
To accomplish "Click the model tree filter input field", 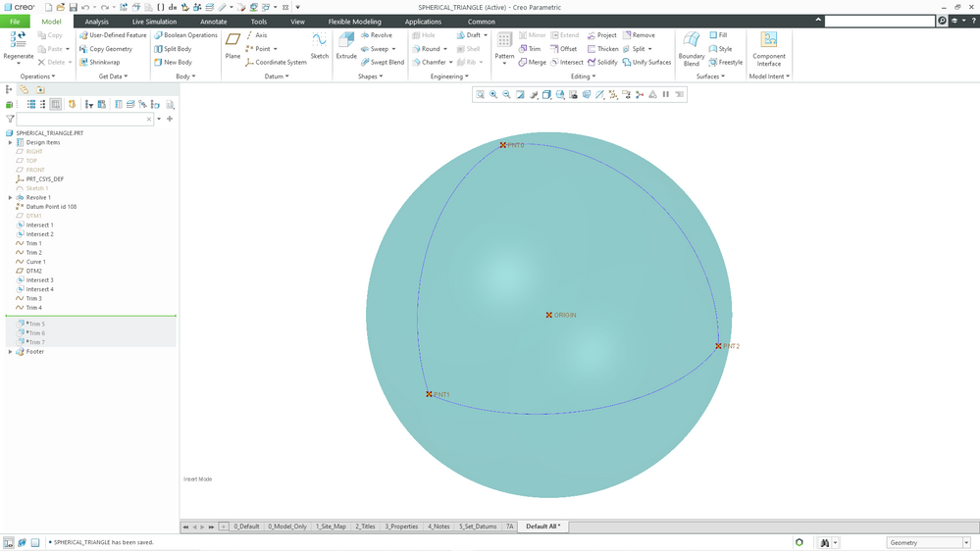I will 84,119.
